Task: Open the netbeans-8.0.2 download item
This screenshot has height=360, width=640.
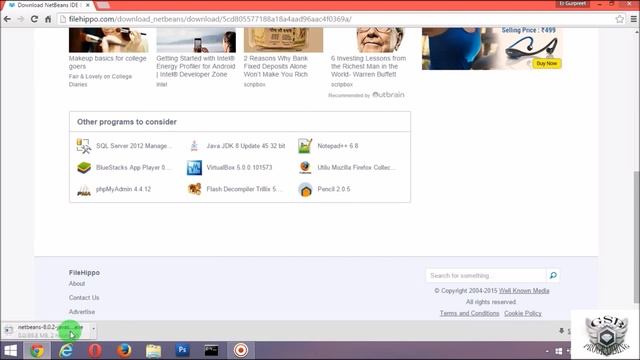Action: [46, 331]
